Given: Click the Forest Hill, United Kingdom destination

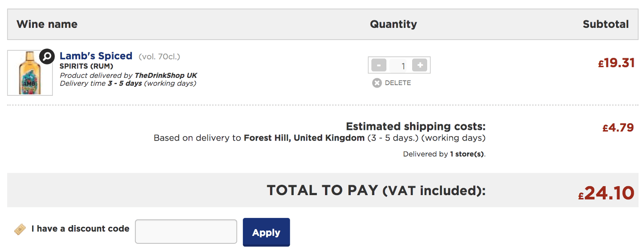Looking at the screenshot, I should coord(304,138).
